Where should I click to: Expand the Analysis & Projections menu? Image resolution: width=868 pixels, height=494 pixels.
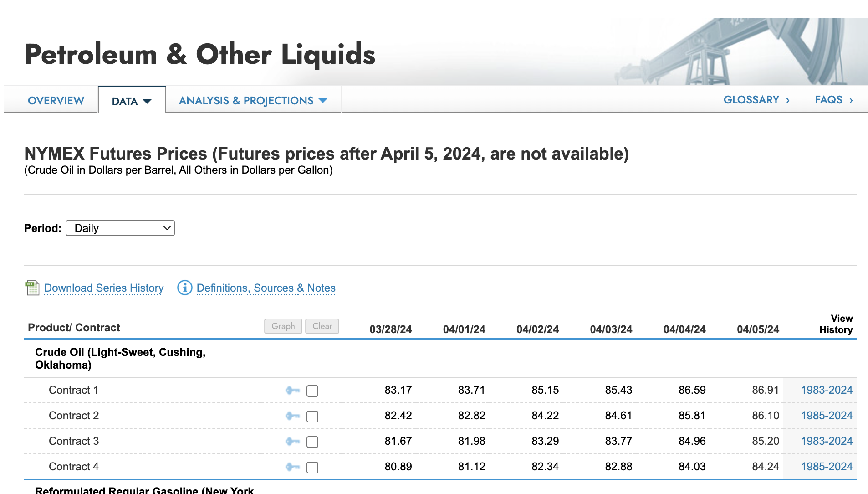[x=253, y=101]
